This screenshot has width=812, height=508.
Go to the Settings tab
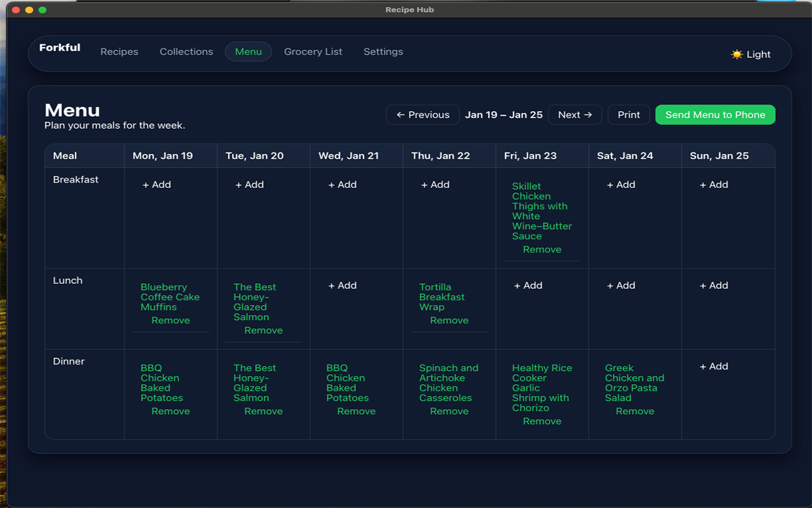[x=383, y=52]
